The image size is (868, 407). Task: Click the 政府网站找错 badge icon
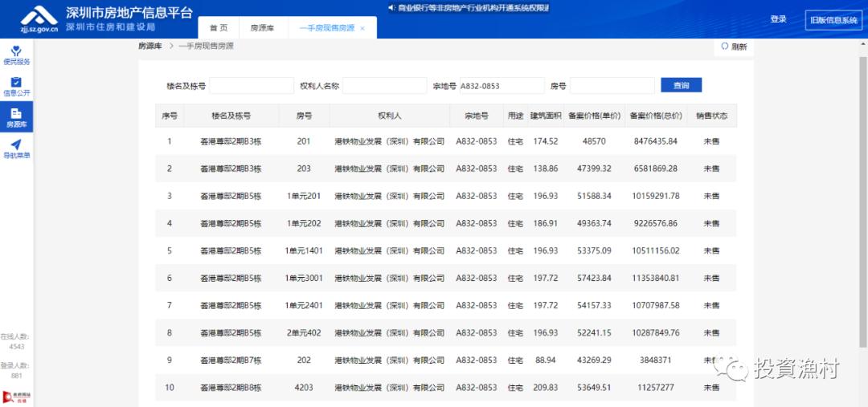(x=16, y=397)
